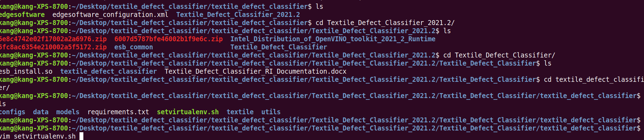Click the green setvirtualenv.sh script name
Screen dimensions: 644x140
pos(188,112)
